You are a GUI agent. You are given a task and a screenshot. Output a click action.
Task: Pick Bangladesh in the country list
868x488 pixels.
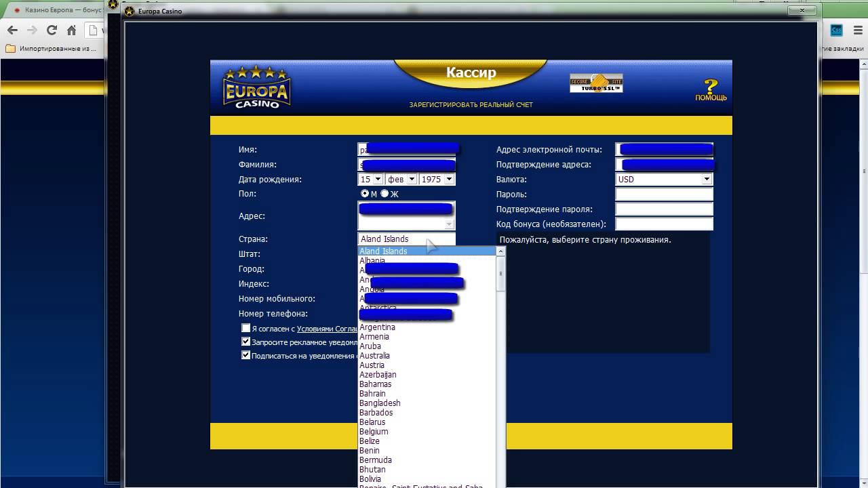[428, 403]
